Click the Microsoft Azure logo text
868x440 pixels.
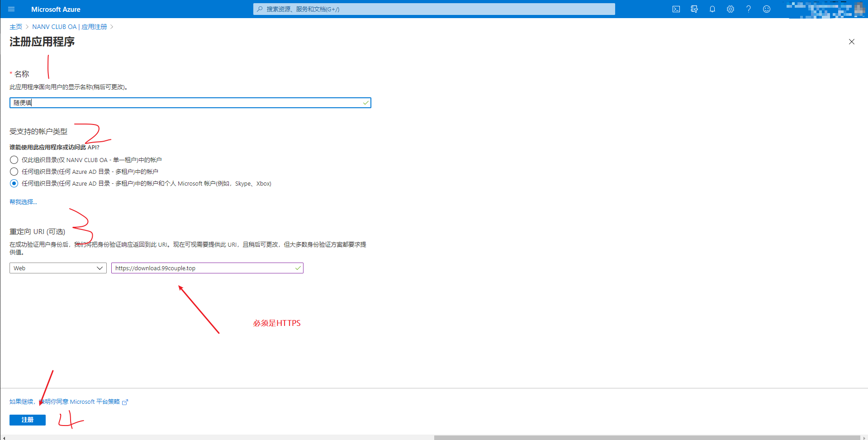56,9
